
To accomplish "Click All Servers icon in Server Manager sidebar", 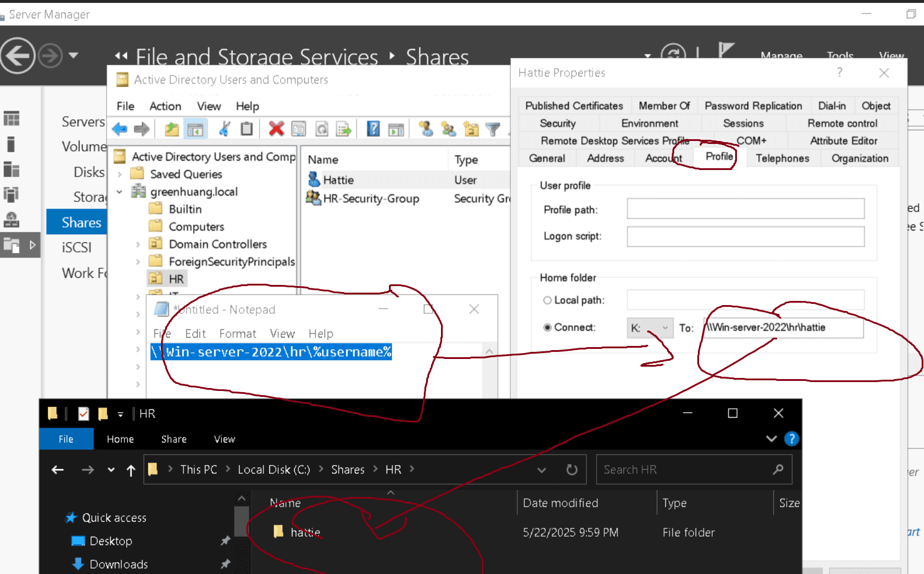I will (x=11, y=169).
